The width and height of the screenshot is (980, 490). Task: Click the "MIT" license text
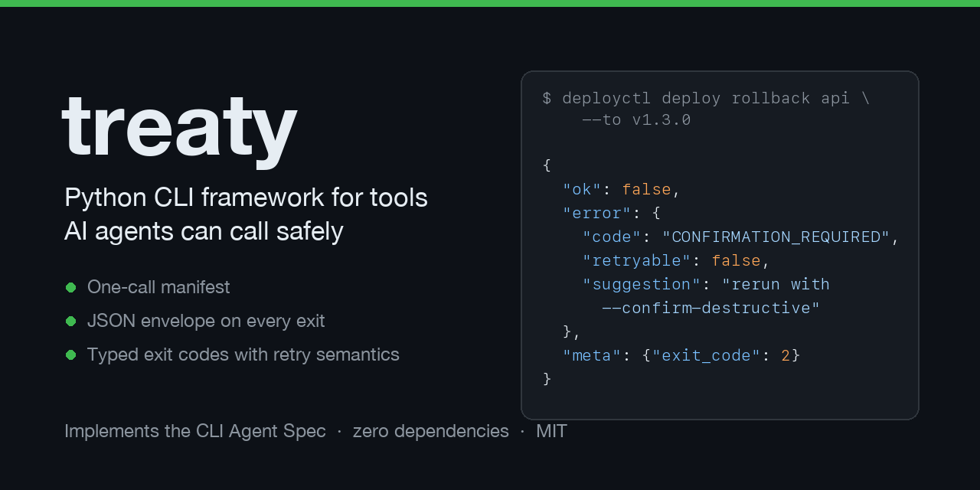(551, 431)
